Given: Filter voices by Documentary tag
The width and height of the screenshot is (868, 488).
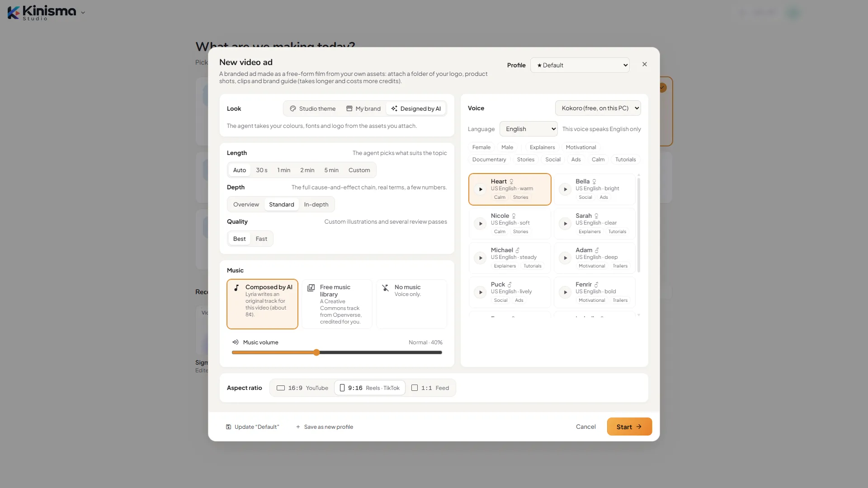Looking at the screenshot, I should [489, 160].
